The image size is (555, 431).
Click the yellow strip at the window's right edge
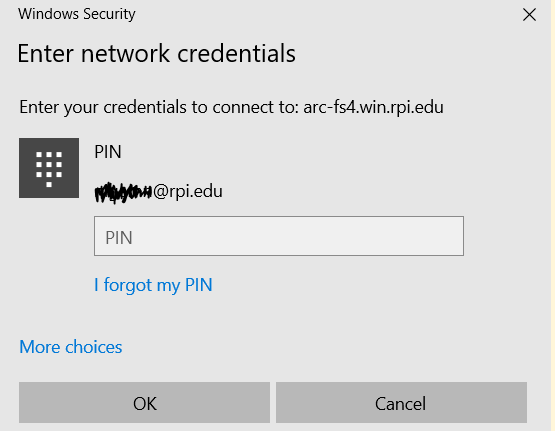pyautogui.click(x=553, y=216)
